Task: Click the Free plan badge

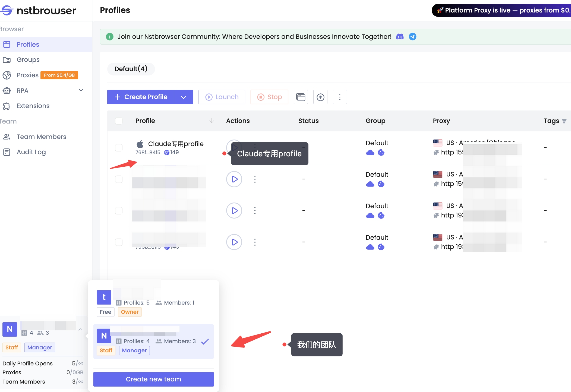Action: click(106, 312)
